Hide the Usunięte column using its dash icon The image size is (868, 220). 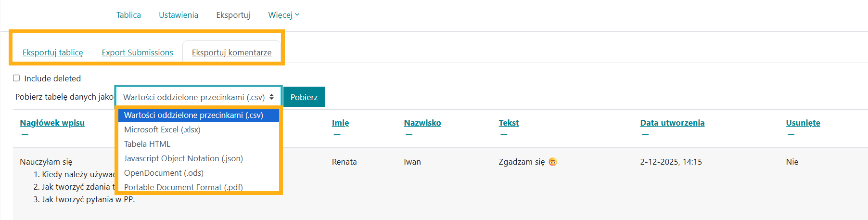(x=791, y=135)
